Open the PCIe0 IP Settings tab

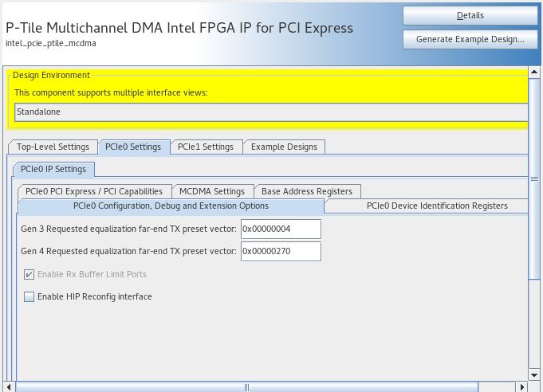click(54, 169)
